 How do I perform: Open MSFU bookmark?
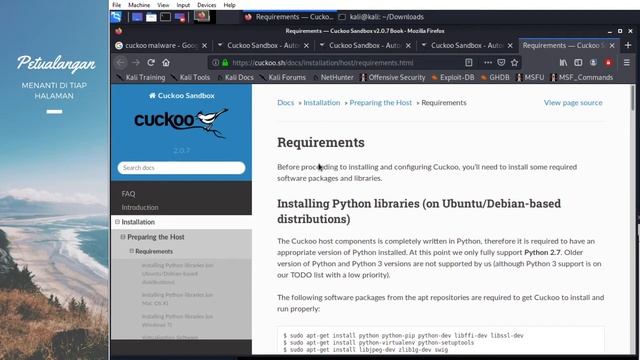(x=530, y=77)
